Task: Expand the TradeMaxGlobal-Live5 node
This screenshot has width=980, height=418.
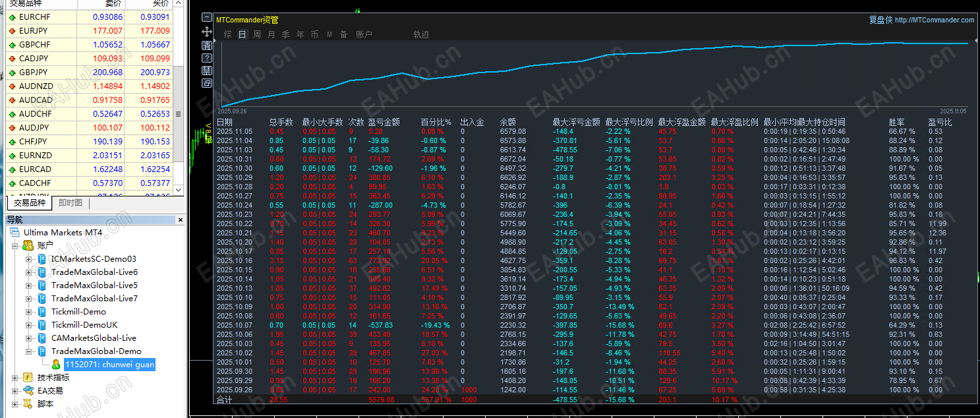Action: coord(29,285)
